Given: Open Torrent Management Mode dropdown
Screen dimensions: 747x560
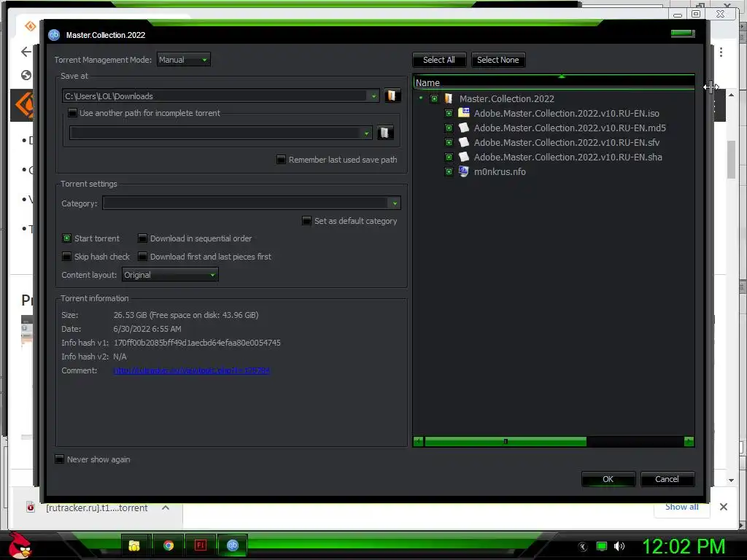Looking at the screenshot, I should [183, 60].
